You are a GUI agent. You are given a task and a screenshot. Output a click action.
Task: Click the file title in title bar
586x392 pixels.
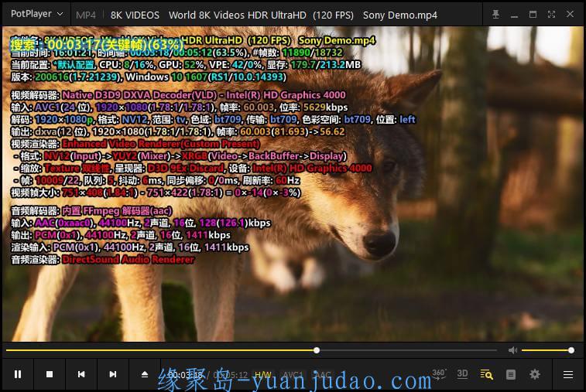pos(274,15)
